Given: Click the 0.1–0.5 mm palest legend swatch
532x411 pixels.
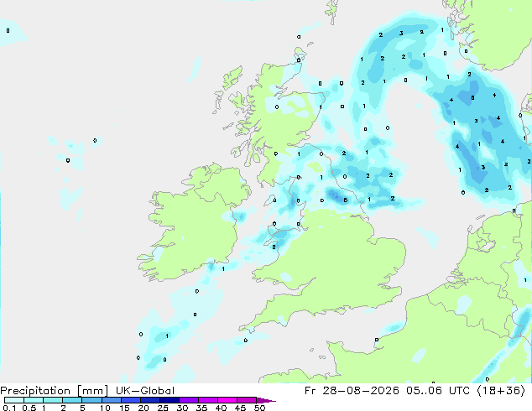Looking at the screenshot, I should (x=14, y=400).
